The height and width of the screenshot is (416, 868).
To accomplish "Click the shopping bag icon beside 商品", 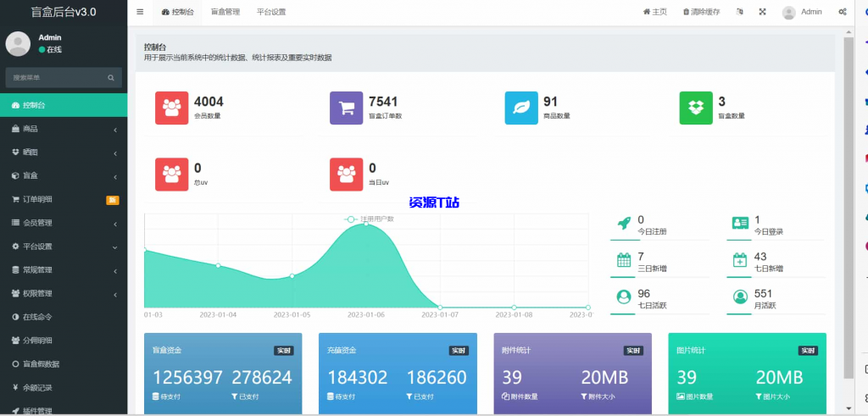I will [x=15, y=129].
